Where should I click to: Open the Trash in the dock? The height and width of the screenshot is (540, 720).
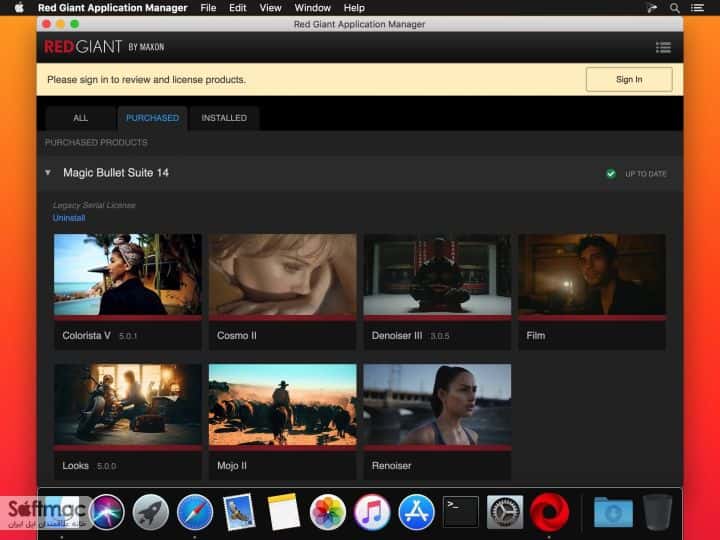click(x=657, y=512)
